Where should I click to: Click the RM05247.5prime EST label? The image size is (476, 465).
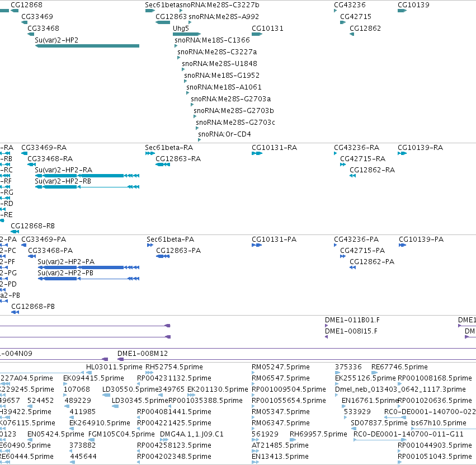coord(281,367)
